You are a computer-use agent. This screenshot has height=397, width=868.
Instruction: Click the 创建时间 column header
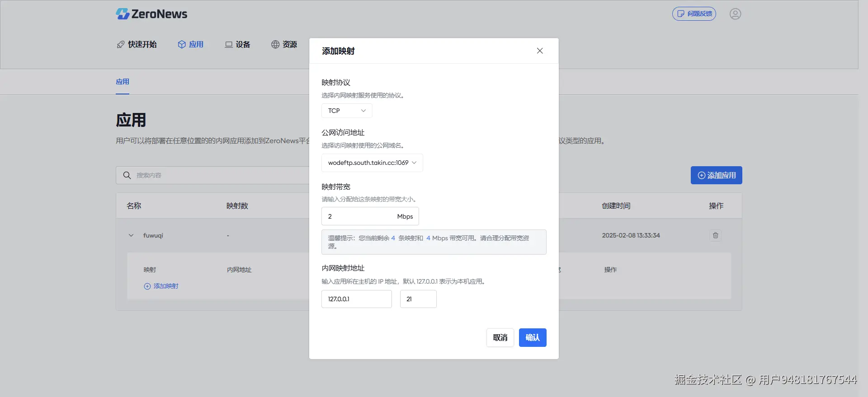click(616, 206)
